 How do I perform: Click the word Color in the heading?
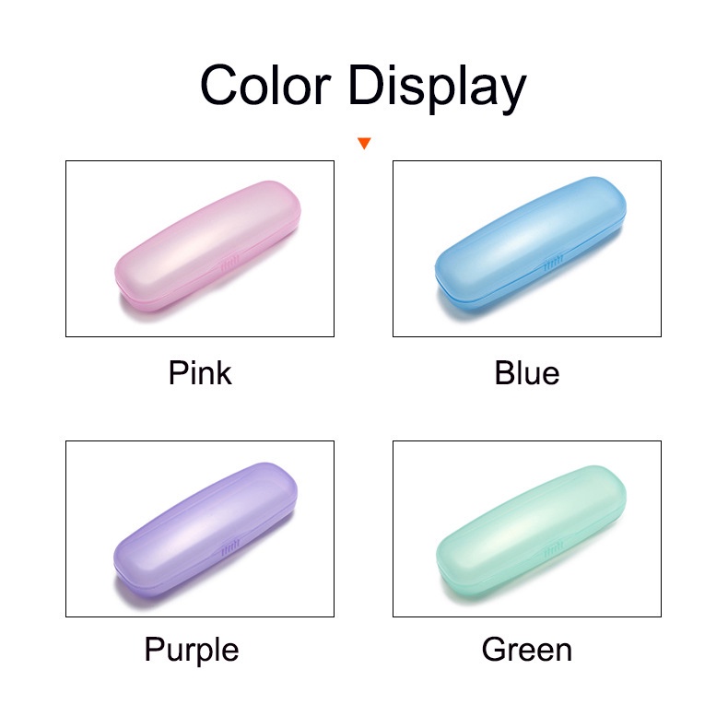pos(265,86)
